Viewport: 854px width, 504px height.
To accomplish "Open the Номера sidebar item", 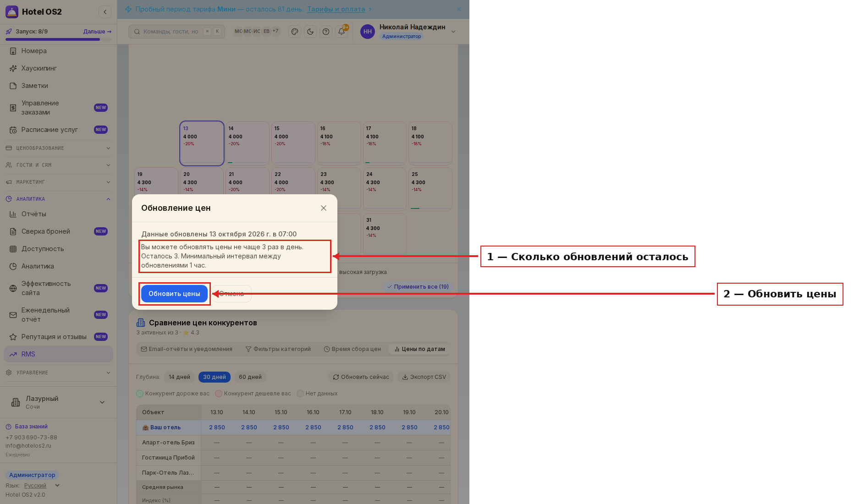I will tap(58, 51).
